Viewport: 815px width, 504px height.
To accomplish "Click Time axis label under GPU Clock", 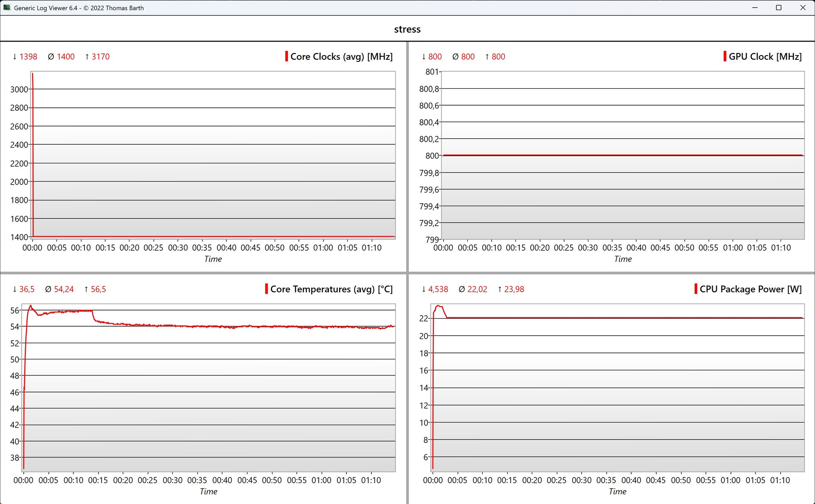I will pos(623,259).
